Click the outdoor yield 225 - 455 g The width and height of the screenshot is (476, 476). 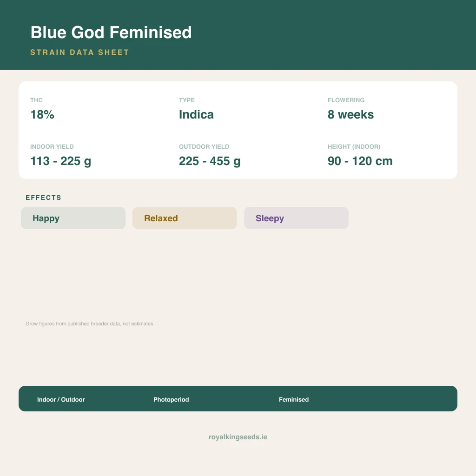point(210,161)
